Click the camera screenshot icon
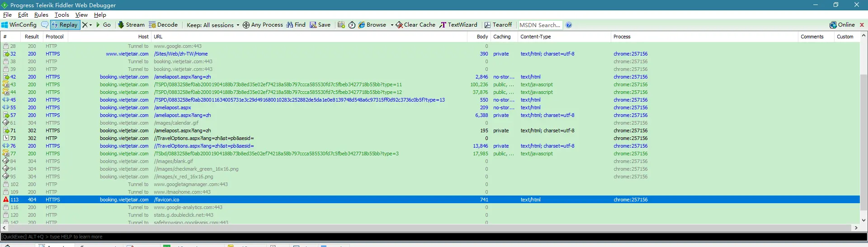This screenshot has height=247, width=868. 341,25
